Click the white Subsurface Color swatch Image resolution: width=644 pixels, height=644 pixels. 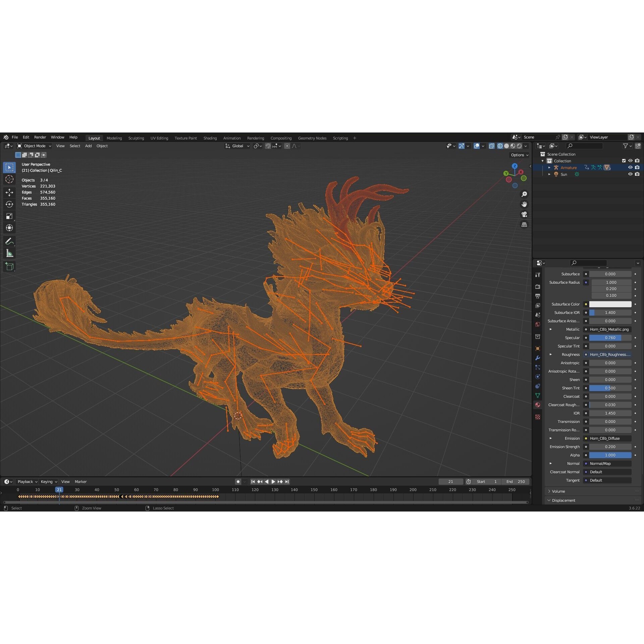pos(610,304)
